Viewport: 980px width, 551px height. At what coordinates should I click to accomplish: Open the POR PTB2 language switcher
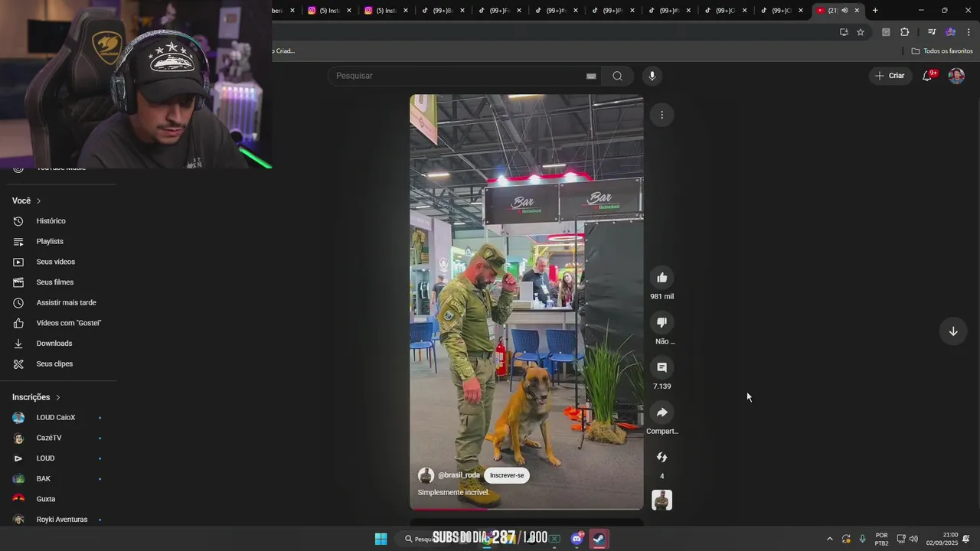pos(881,539)
